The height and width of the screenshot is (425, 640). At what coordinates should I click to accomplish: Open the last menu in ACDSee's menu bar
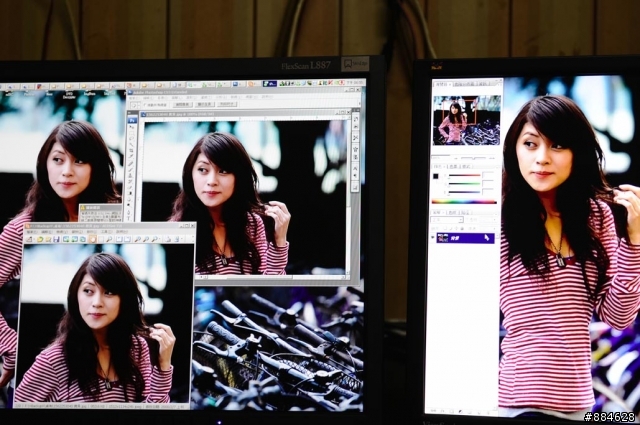[122, 232]
